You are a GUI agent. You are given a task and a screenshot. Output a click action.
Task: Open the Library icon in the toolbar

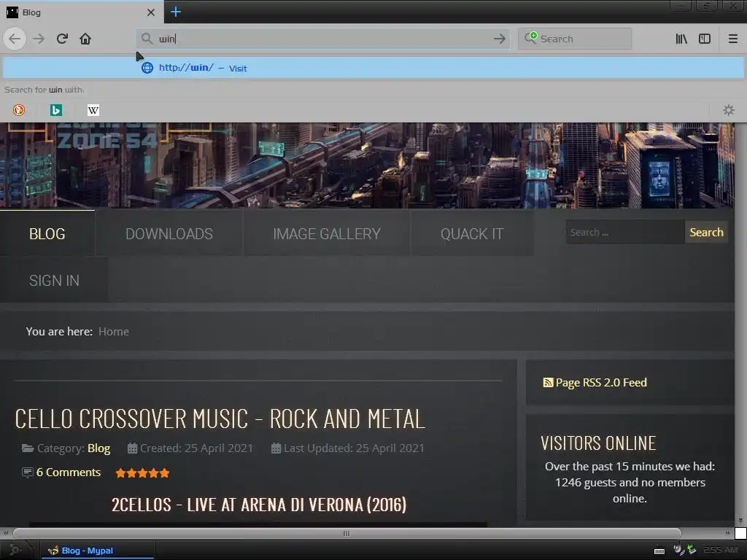pyautogui.click(x=681, y=39)
